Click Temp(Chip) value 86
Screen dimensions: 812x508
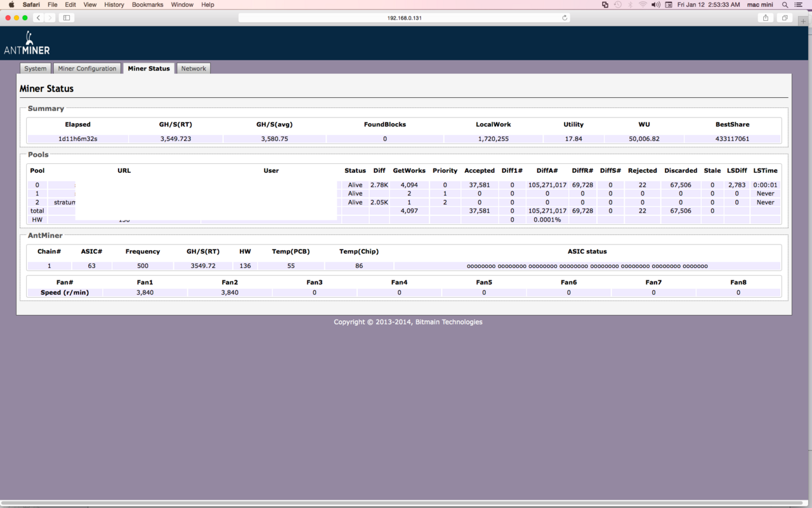click(x=359, y=266)
